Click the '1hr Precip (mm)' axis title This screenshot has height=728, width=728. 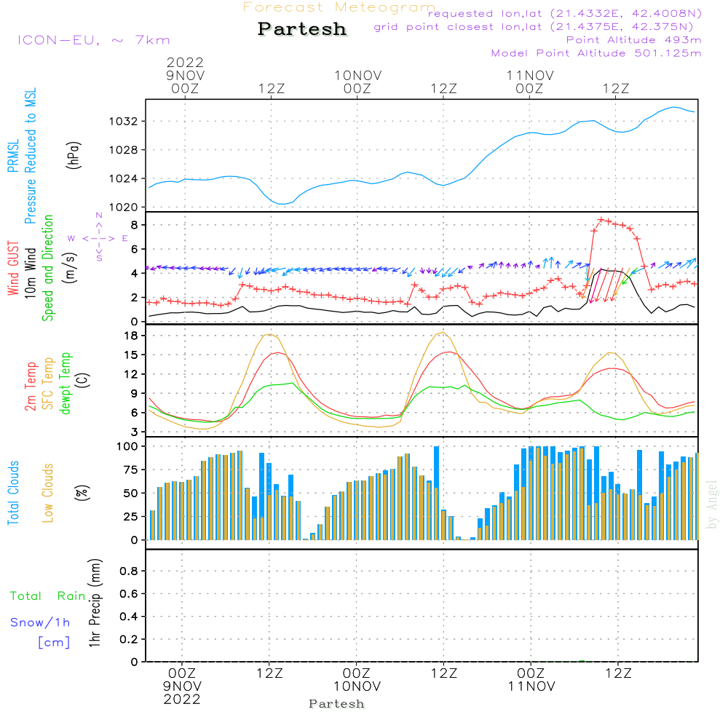click(x=95, y=603)
